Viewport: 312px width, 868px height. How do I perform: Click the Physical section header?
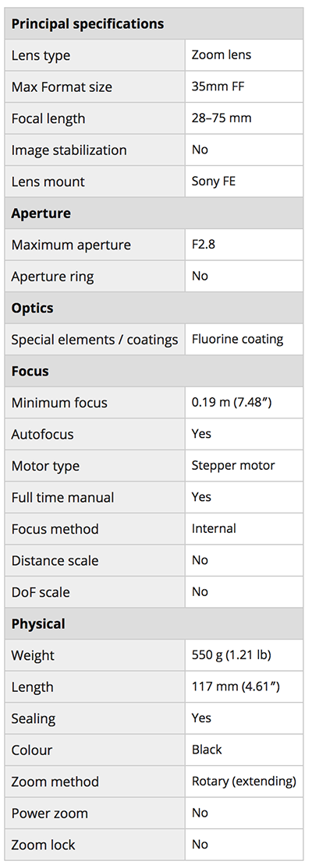38,623
